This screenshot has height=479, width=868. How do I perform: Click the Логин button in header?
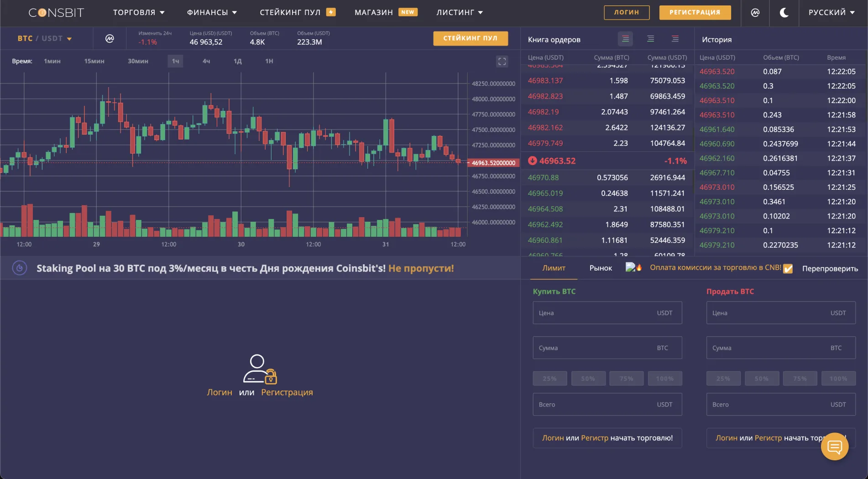(x=627, y=13)
